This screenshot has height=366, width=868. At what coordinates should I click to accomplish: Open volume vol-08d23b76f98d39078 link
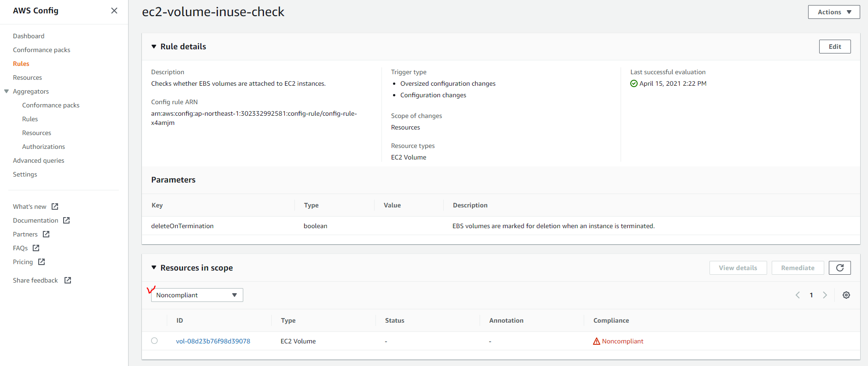tap(213, 341)
